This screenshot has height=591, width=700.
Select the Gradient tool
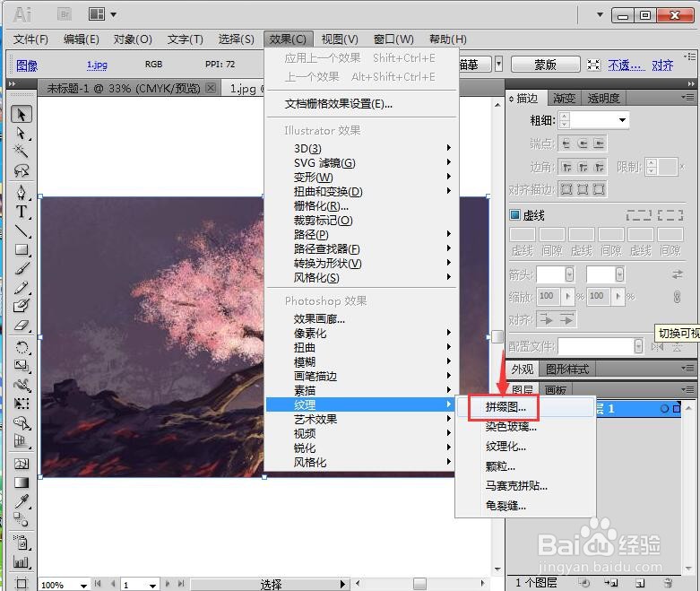pyautogui.click(x=21, y=482)
